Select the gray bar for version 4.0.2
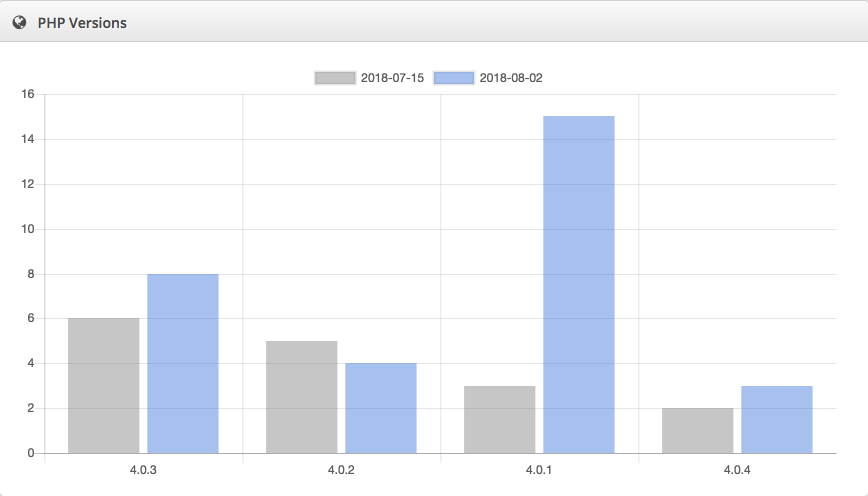This screenshot has height=496, width=868. [302, 397]
